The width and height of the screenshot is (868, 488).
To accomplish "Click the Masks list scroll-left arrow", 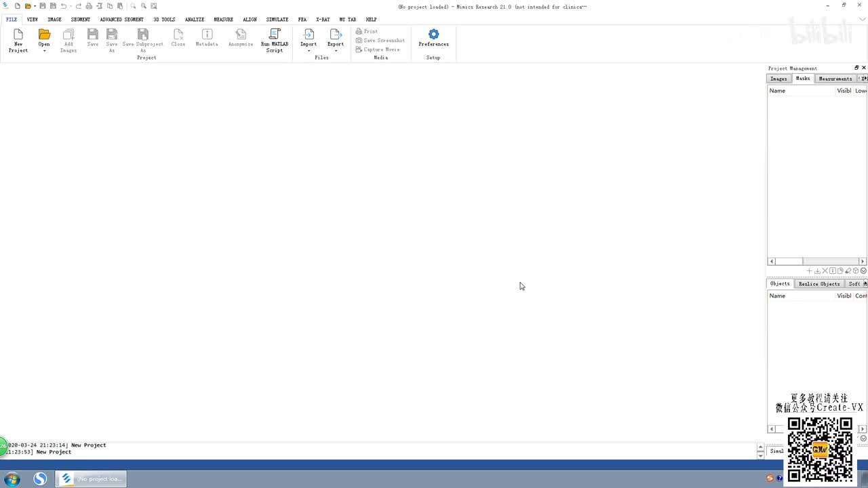I will pos(771,262).
